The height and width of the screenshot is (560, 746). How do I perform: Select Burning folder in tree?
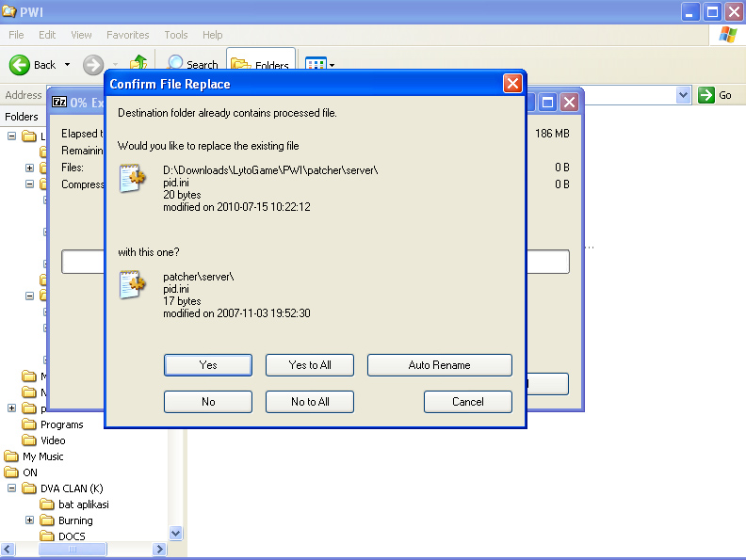[x=75, y=520]
